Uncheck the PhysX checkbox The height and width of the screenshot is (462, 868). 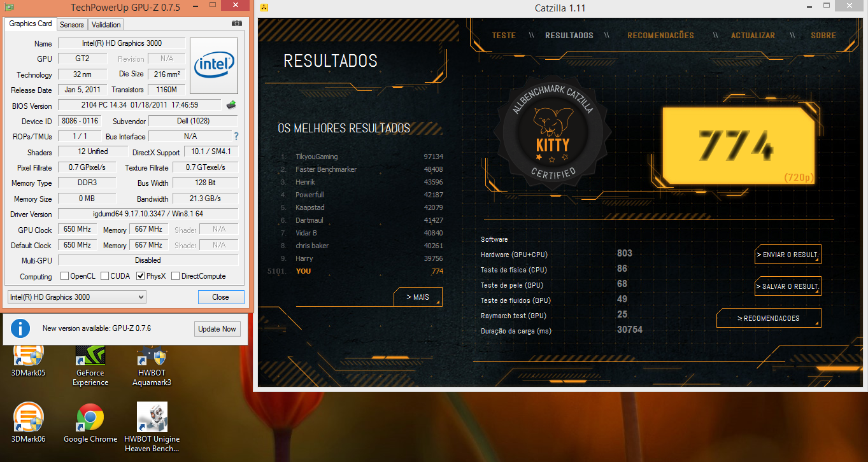click(141, 276)
